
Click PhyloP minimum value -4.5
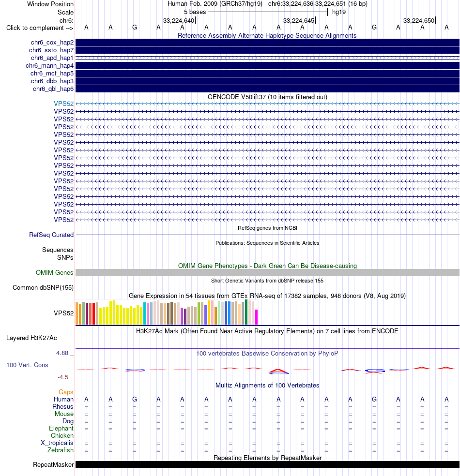(x=63, y=377)
